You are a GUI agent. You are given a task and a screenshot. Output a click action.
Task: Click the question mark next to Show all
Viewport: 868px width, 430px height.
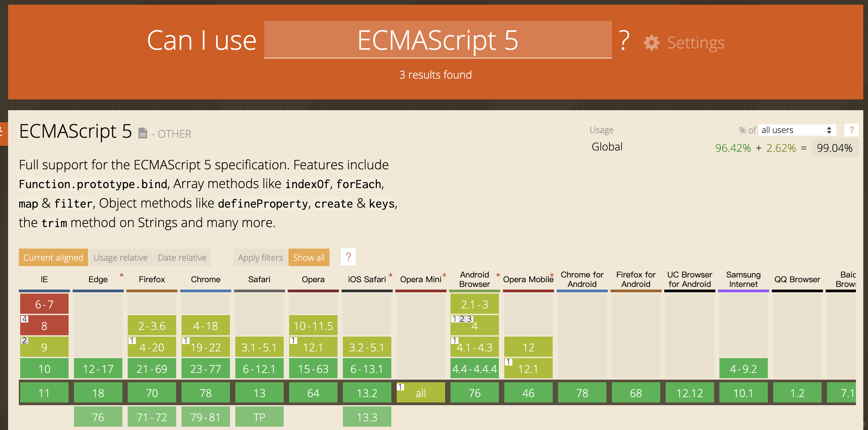tap(348, 257)
